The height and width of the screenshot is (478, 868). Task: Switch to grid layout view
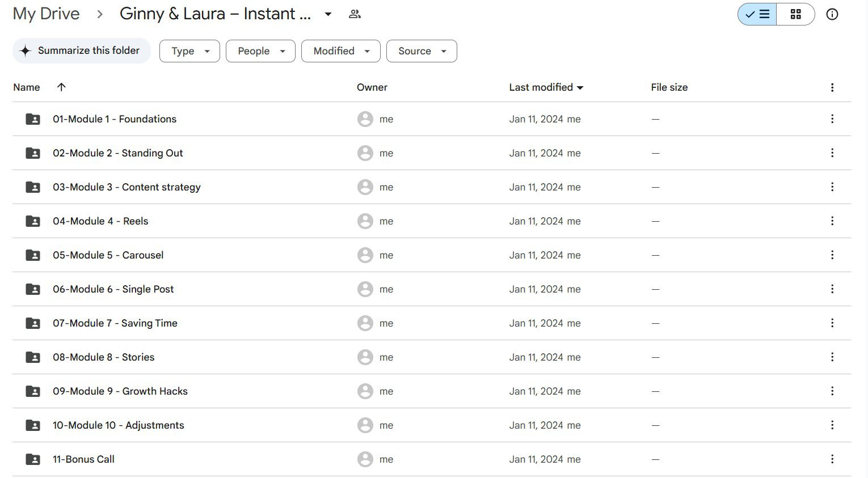pos(795,14)
